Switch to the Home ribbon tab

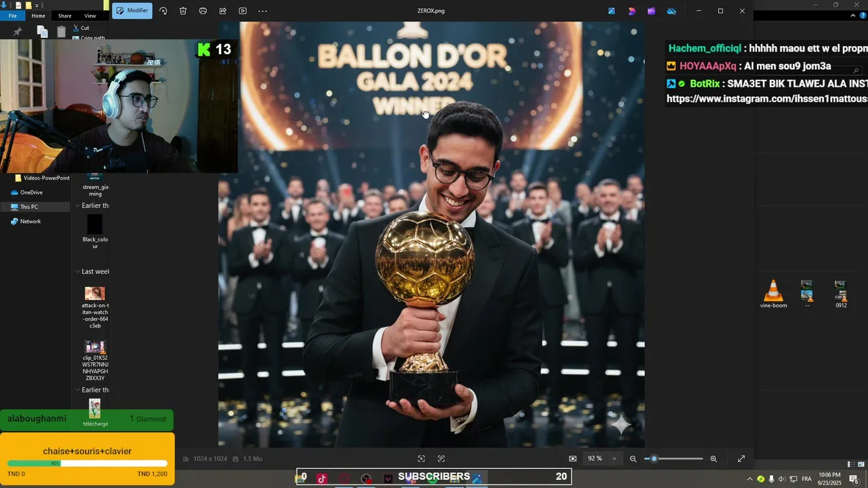tap(38, 16)
